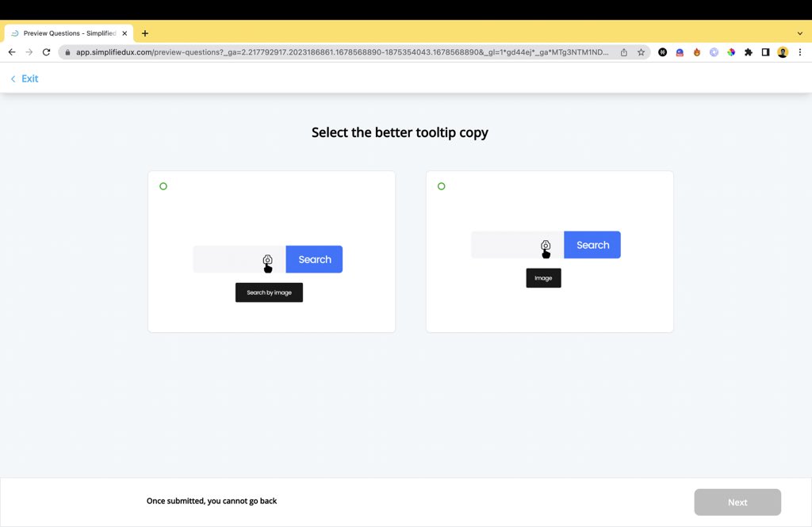This screenshot has height=527, width=812.
Task: Select the 'Search by image' option radio
Action: [x=163, y=186]
